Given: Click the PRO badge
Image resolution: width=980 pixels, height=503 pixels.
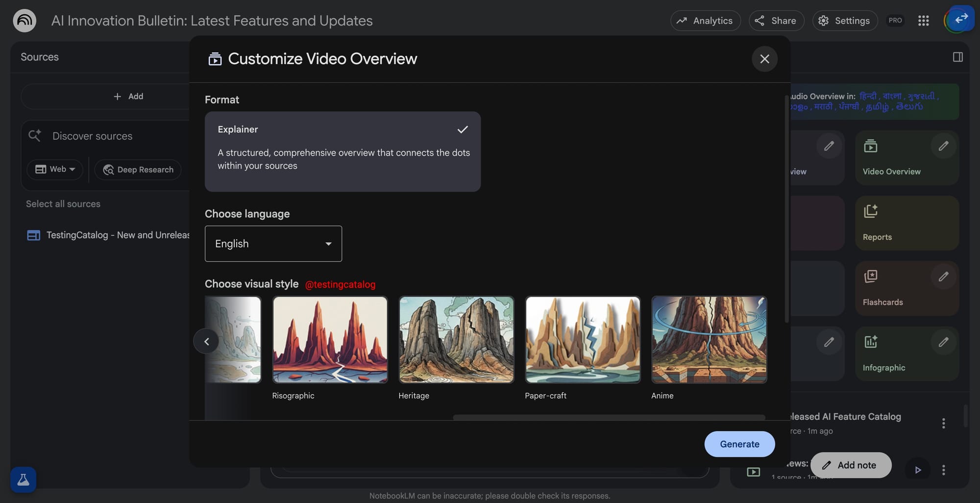Looking at the screenshot, I should [x=895, y=21].
